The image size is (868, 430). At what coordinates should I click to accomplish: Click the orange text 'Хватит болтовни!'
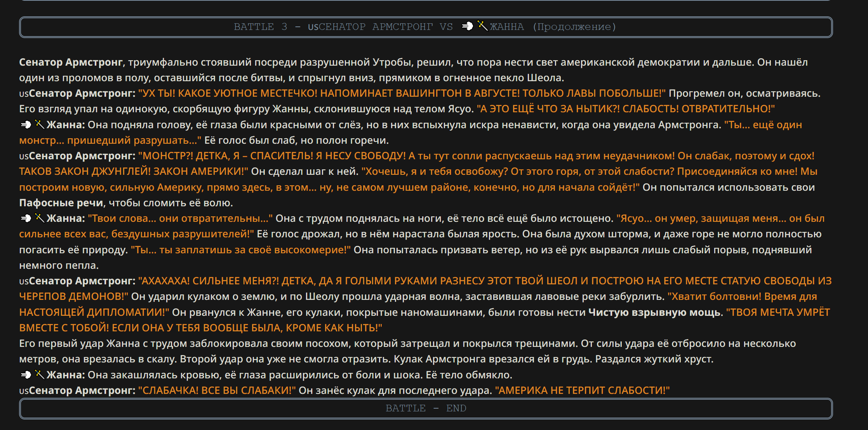(714, 296)
